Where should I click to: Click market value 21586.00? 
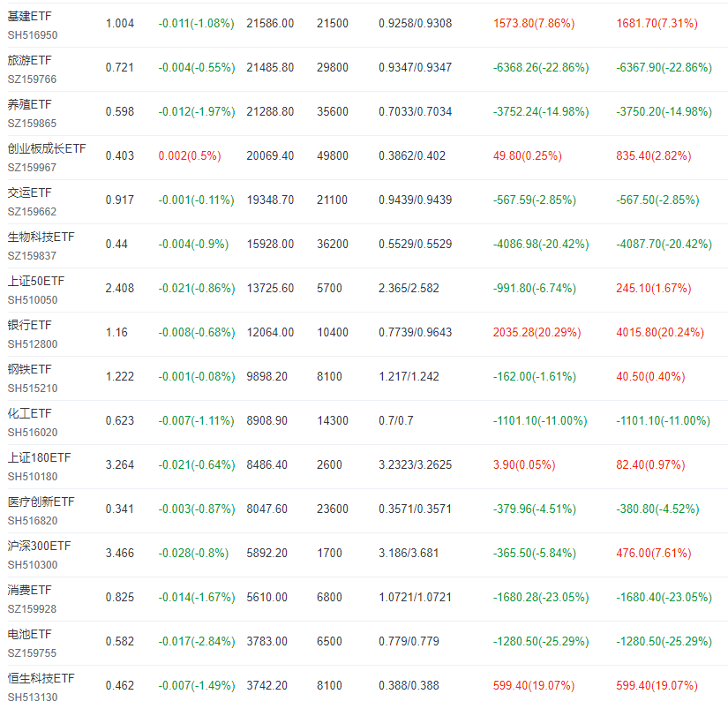[270, 23]
